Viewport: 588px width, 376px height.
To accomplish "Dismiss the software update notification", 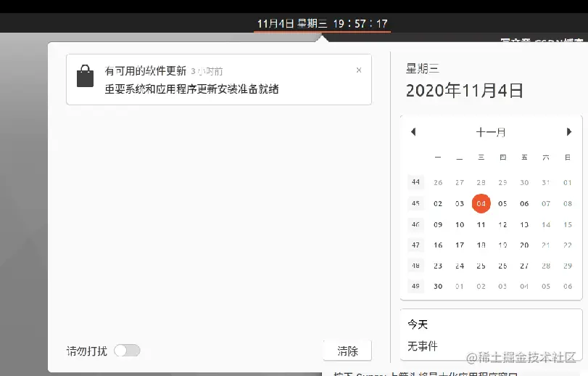I will tap(359, 70).
